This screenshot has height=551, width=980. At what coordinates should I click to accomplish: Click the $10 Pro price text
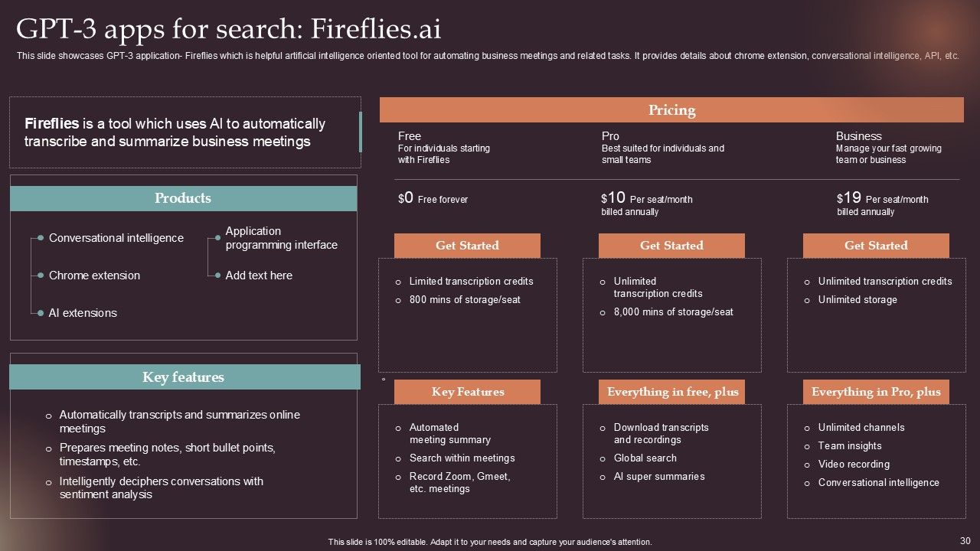point(615,199)
